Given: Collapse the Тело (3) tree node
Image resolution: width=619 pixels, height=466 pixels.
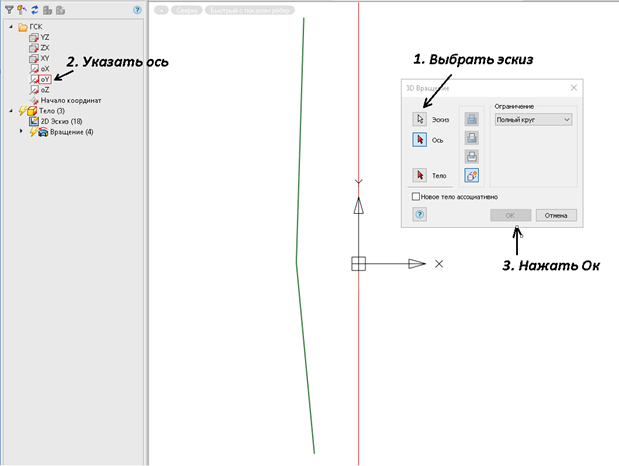Looking at the screenshot, I should [9, 111].
